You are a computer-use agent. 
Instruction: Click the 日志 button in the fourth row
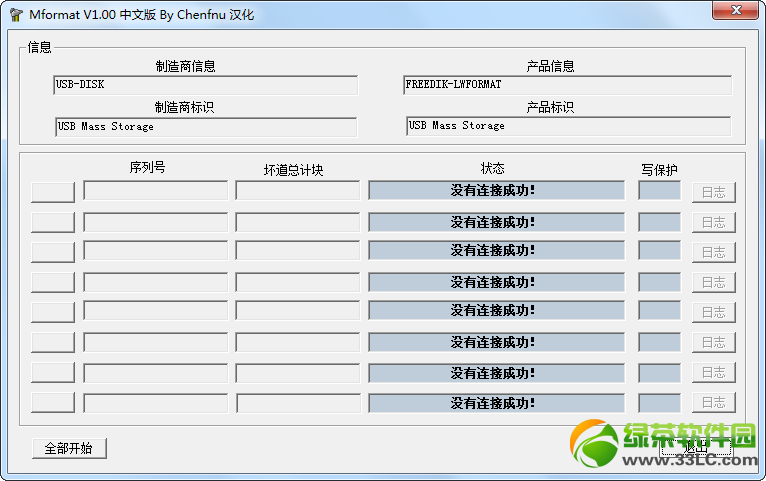click(714, 282)
